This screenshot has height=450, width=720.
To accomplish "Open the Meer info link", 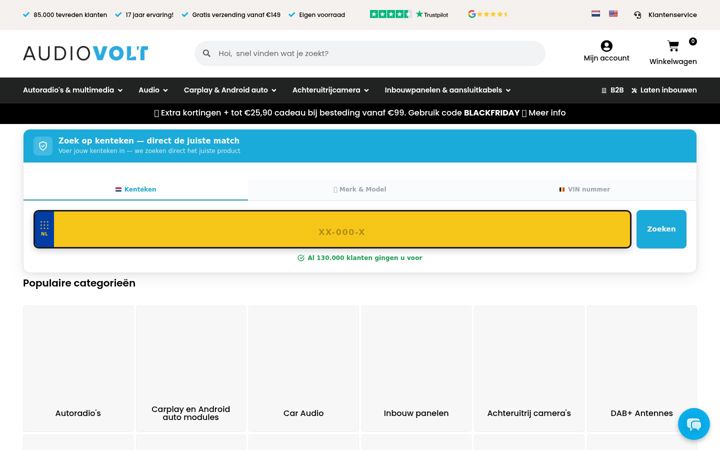I will (546, 113).
